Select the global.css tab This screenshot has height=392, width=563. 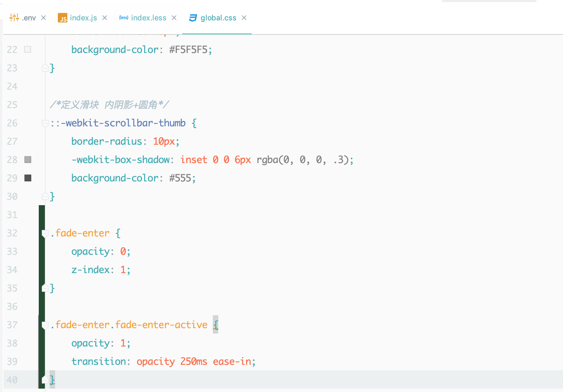(218, 18)
